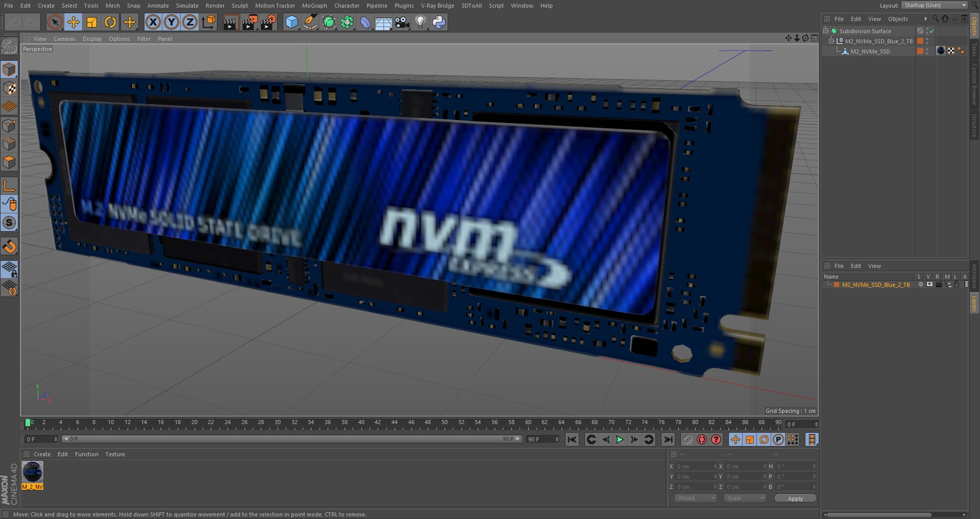Click object manager search magnifier
The width and height of the screenshot is (980, 519).
[936, 18]
